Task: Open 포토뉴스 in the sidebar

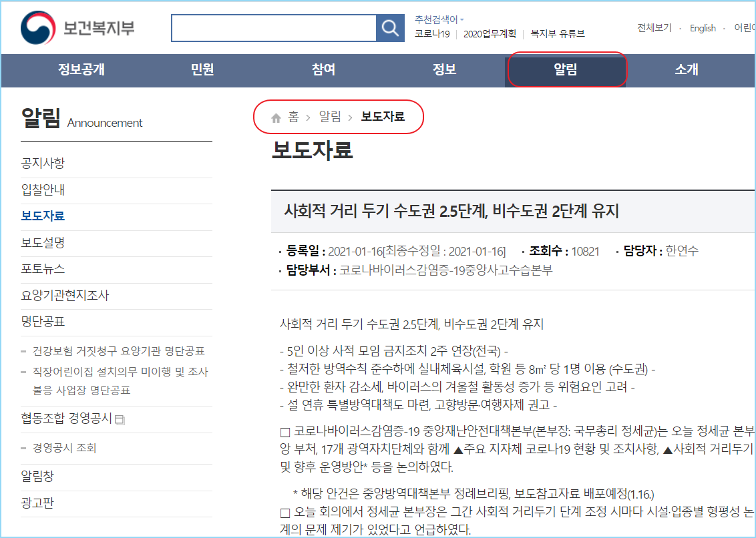Action: [x=43, y=268]
